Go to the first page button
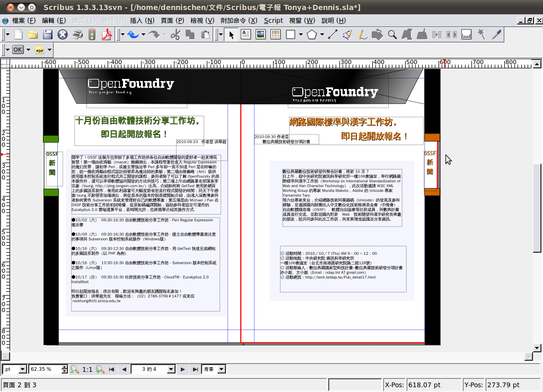Image resolution: width=543 pixels, height=392 pixels. tap(111, 370)
